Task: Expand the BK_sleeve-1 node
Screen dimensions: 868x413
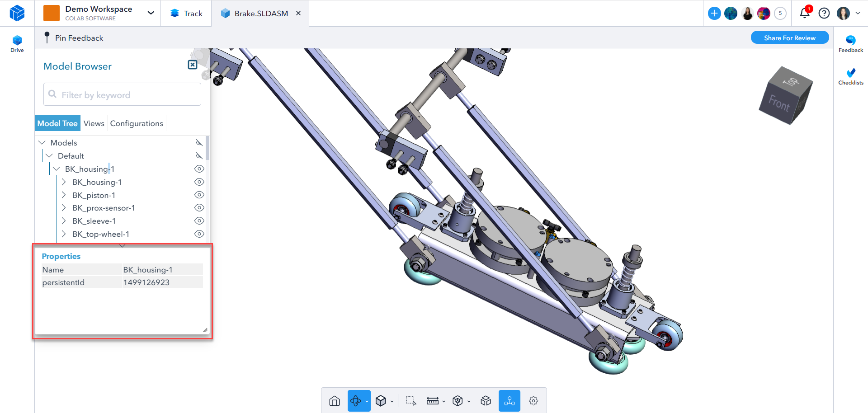Action: coord(64,221)
